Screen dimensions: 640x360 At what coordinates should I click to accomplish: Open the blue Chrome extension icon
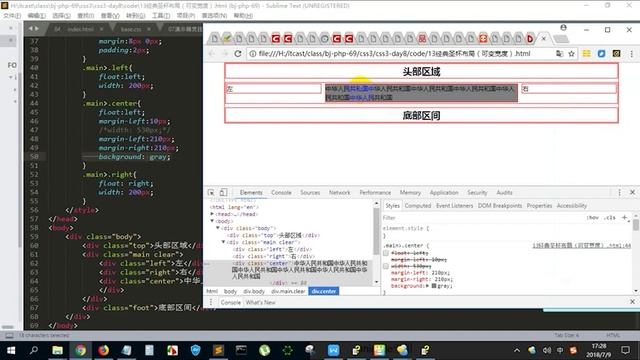(x=602, y=53)
